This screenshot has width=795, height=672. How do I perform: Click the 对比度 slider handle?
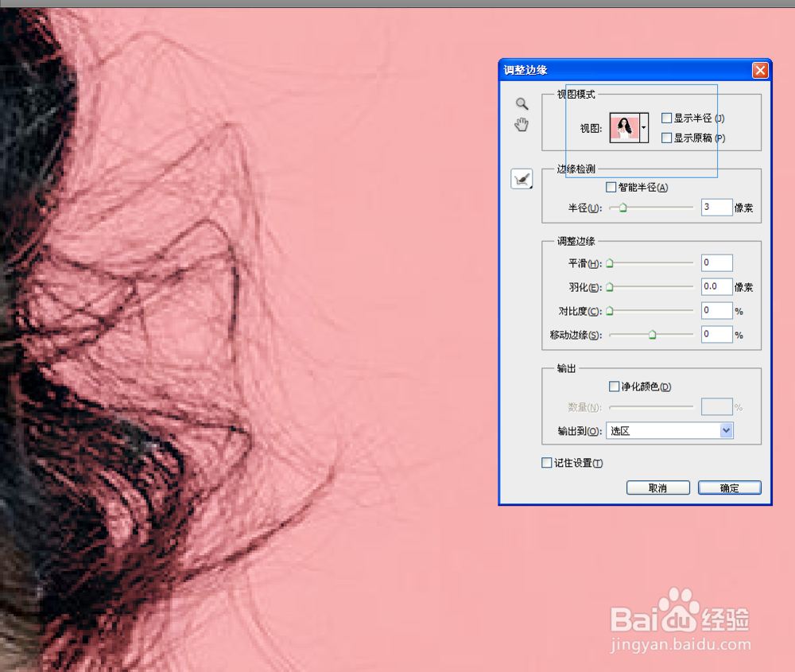[610, 311]
